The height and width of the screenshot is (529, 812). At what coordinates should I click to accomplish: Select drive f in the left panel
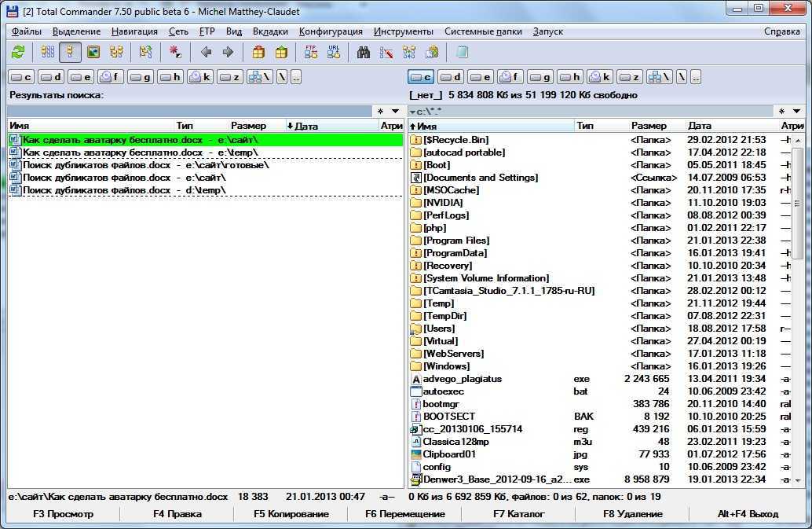[x=110, y=77]
